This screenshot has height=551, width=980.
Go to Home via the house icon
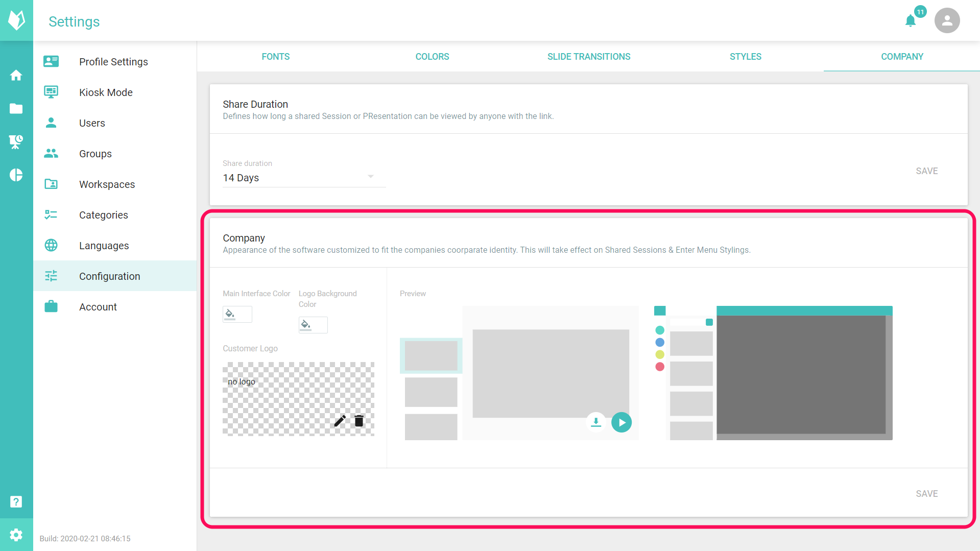16,75
